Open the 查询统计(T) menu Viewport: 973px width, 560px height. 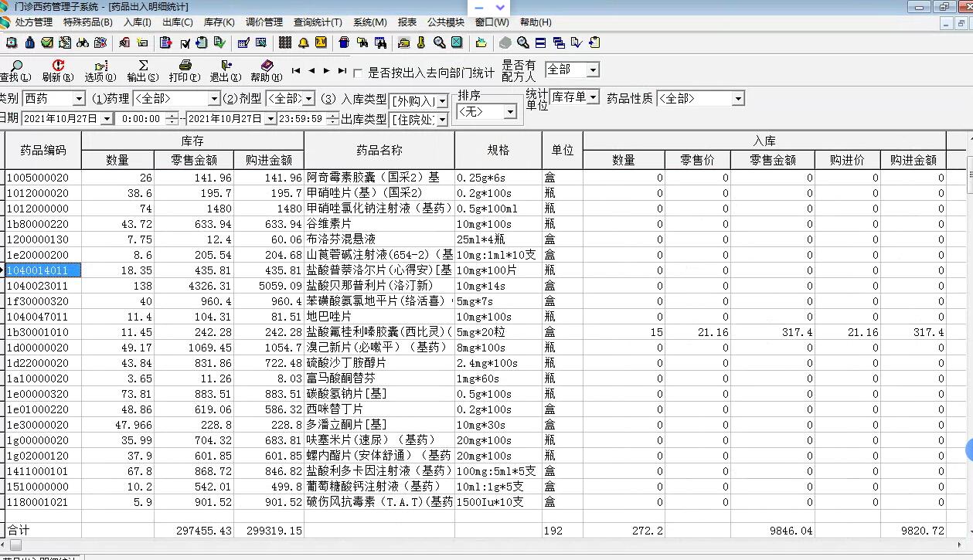pyautogui.click(x=318, y=22)
